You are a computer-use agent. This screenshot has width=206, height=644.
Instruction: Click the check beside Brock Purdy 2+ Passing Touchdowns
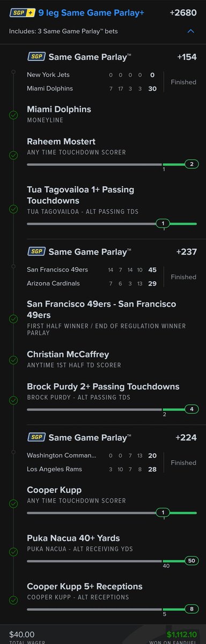point(13,400)
